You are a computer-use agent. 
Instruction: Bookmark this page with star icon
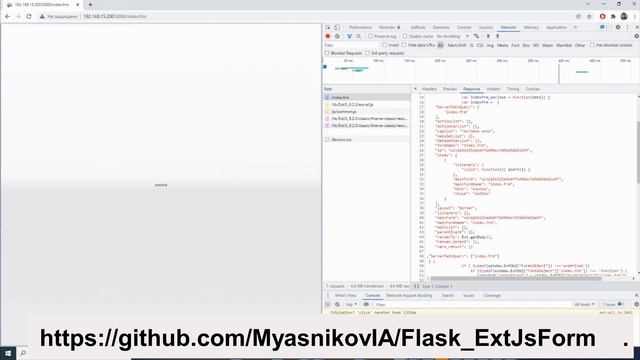tap(589, 16)
